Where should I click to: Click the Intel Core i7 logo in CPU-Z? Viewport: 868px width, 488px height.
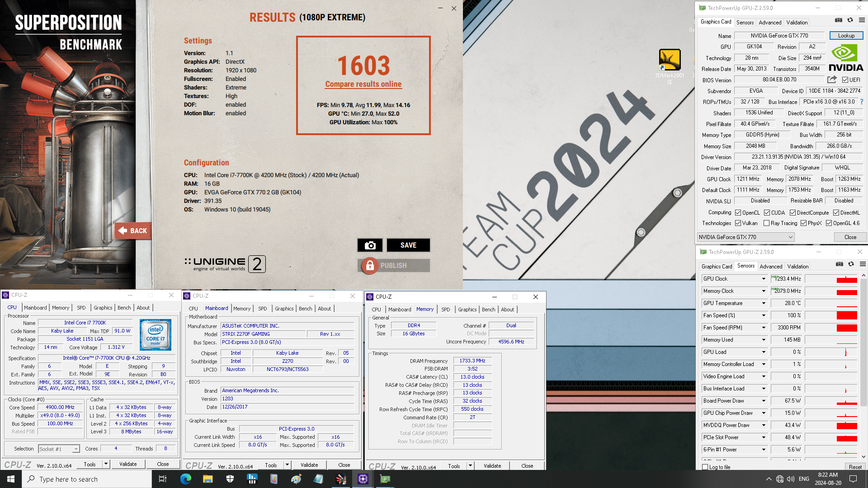click(156, 335)
